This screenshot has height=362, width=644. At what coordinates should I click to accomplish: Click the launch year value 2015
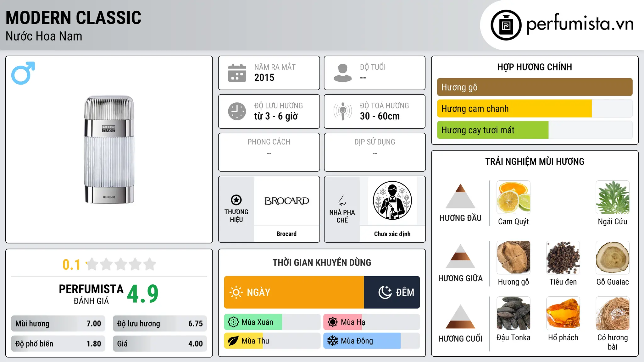point(264,78)
